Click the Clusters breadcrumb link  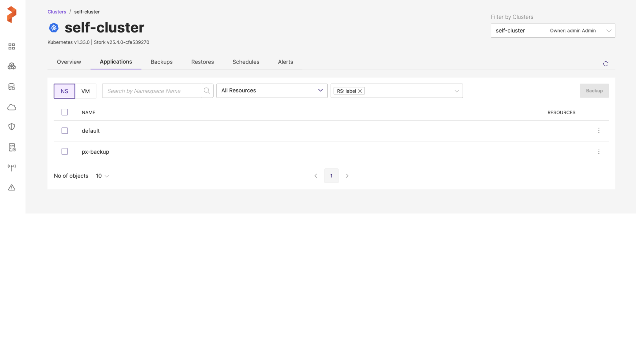pos(57,12)
